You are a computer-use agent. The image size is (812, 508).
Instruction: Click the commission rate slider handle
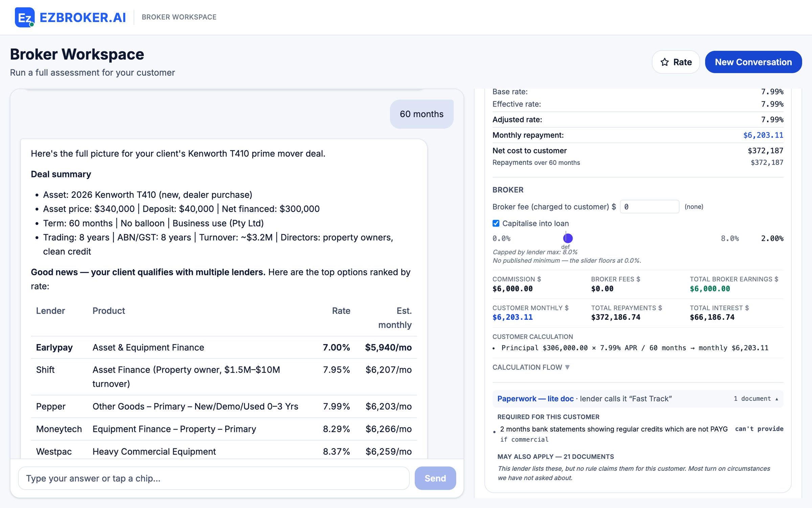pyautogui.click(x=568, y=238)
